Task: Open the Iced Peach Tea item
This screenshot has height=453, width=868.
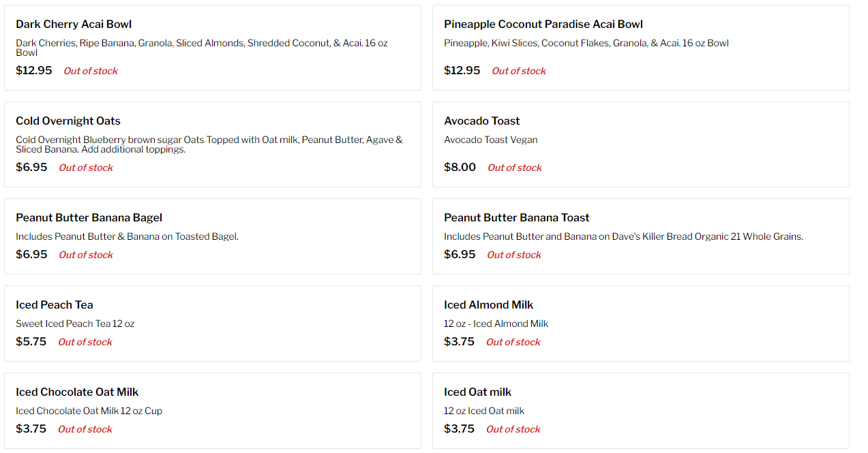Action: click(x=55, y=305)
